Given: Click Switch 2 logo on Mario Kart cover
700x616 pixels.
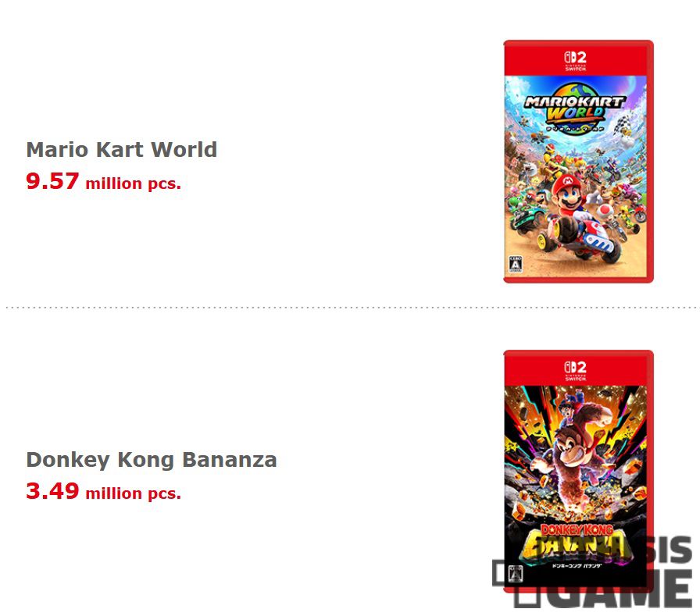Looking at the screenshot, I should [575, 61].
